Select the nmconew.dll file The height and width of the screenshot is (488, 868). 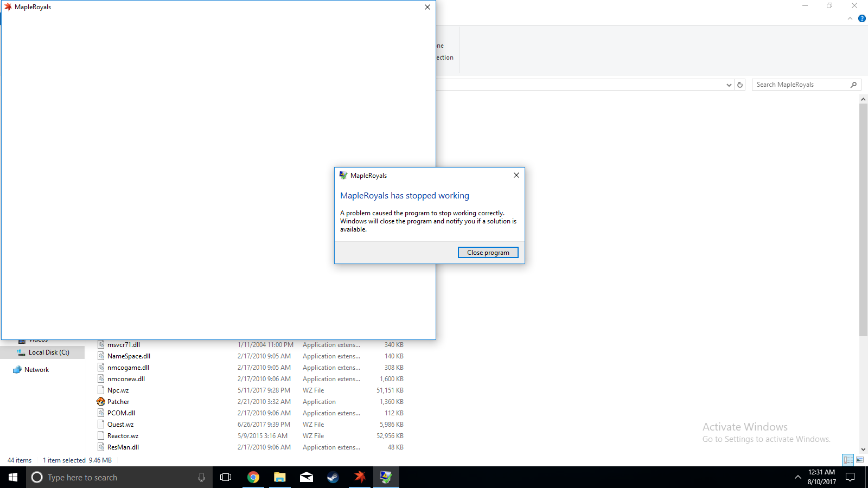point(126,379)
